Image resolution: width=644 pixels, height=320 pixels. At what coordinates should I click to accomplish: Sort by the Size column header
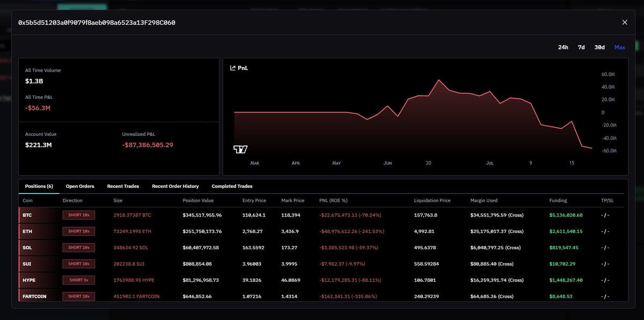click(x=118, y=200)
